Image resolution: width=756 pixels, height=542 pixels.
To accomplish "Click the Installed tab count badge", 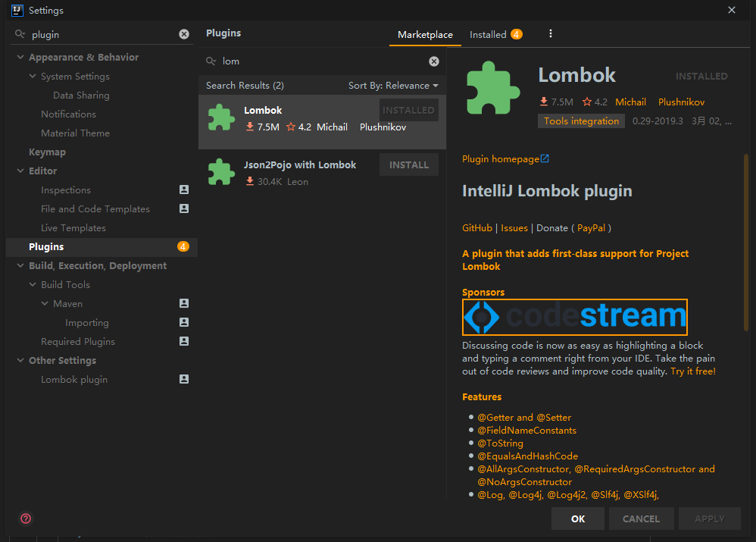I will click(x=517, y=34).
